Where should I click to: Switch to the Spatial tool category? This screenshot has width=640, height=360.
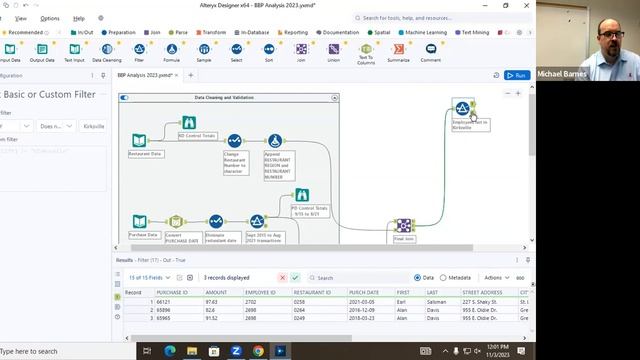pyautogui.click(x=379, y=32)
